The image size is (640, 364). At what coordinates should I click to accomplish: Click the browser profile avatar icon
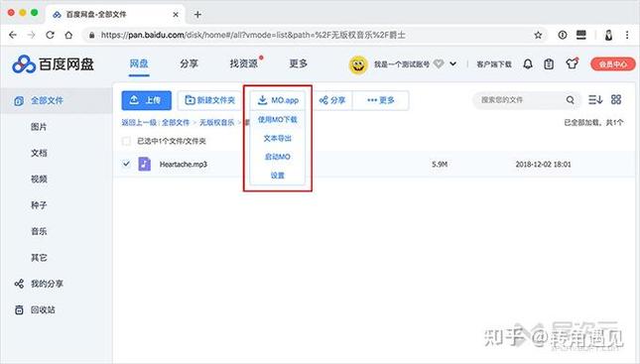[x=608, y=35]
